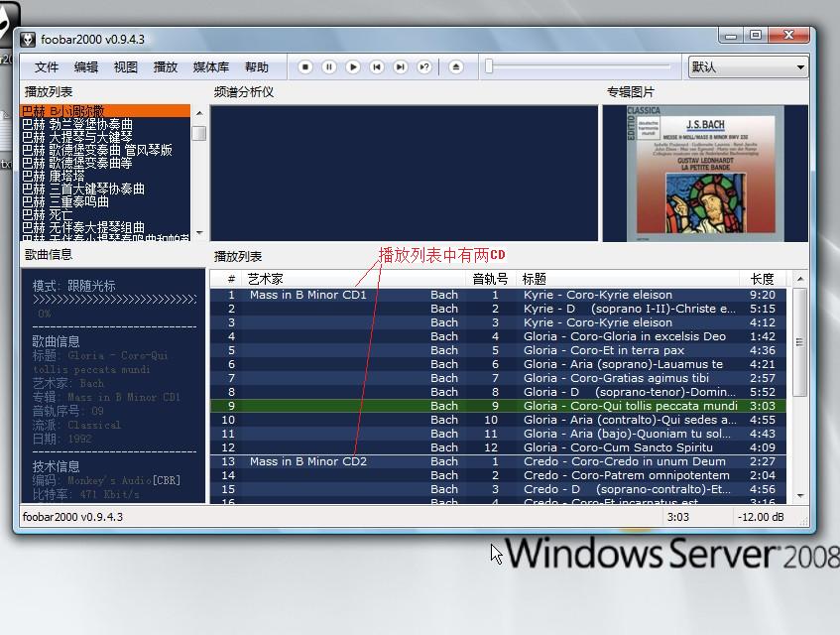Image resolution: width=840 pixels, height=635 pixels.
Task: Stop playback with the Stop button
Action: (x=305, y=67)
